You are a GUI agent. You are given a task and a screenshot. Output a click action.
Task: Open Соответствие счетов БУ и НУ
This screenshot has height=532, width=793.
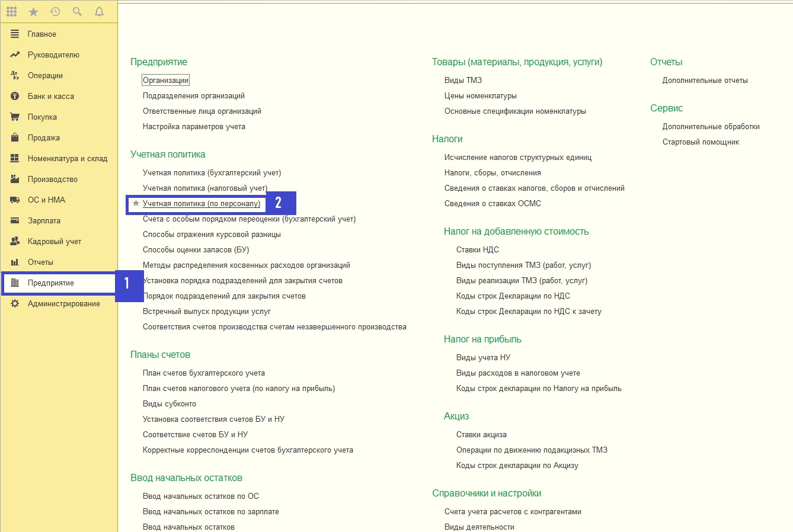pos(195,434)
